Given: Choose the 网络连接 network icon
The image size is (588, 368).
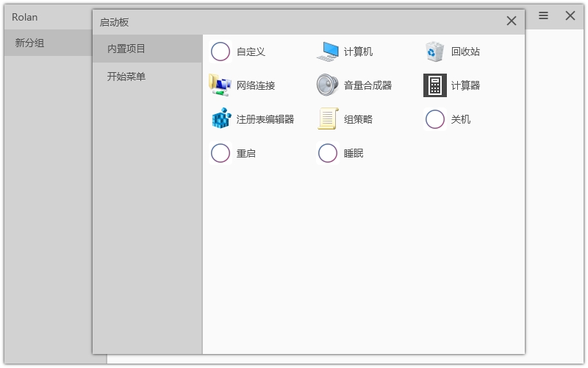Looking at the screenshot, I should pos(220,85).
